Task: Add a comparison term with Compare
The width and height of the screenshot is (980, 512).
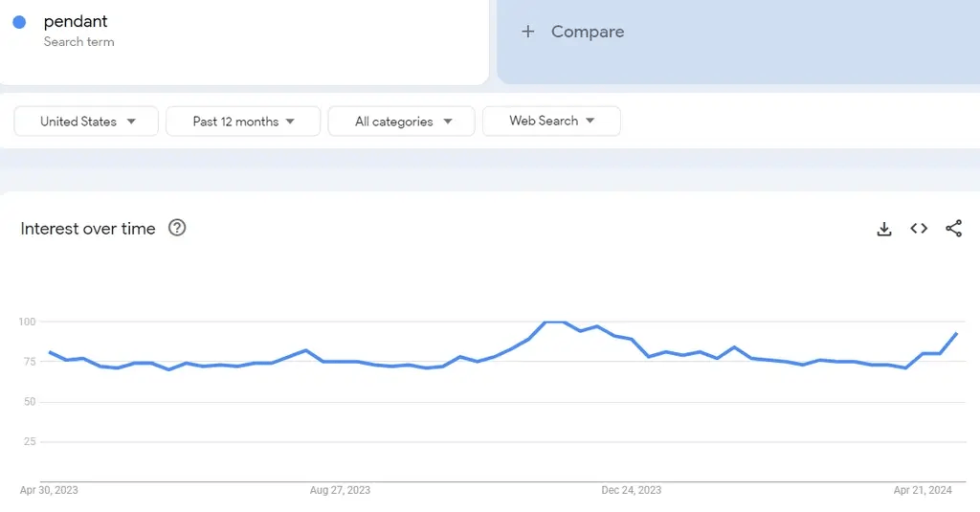Action: 573,32
